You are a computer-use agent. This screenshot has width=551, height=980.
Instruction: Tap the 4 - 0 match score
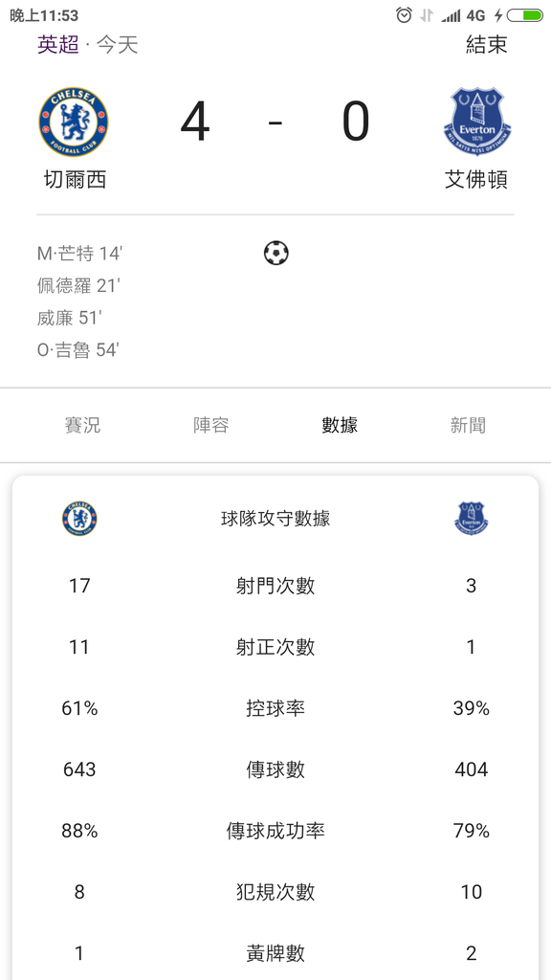pyautogui.click(x=275, y=122)
